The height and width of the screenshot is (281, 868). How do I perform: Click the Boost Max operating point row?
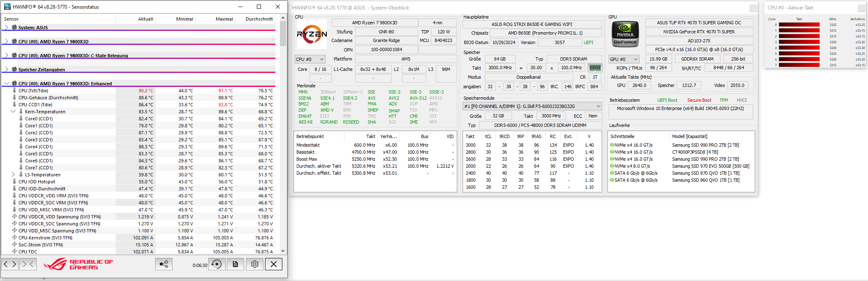coord(375,159)
